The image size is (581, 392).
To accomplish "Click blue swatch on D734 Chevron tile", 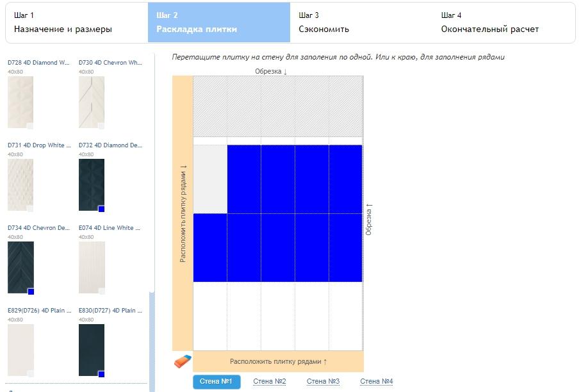I will 30,291.
